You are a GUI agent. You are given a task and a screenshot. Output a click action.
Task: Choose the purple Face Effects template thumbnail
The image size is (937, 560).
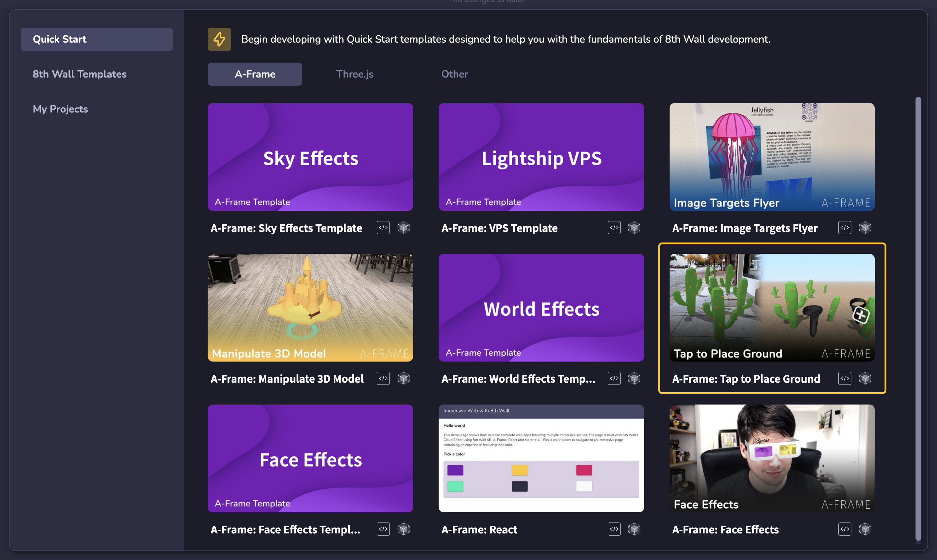(x=310, y=458)
